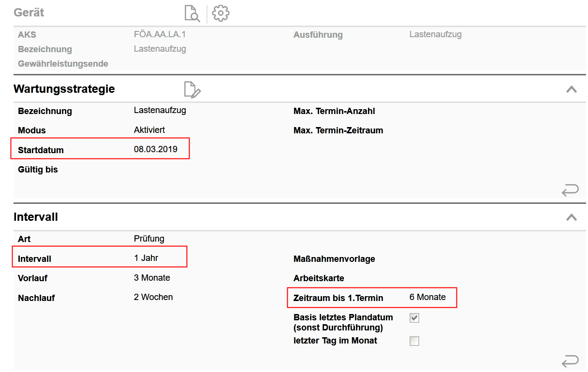Click the Wartungsstrategie section heading
Screen dimensions: 588x372
(x=64, y=89)
